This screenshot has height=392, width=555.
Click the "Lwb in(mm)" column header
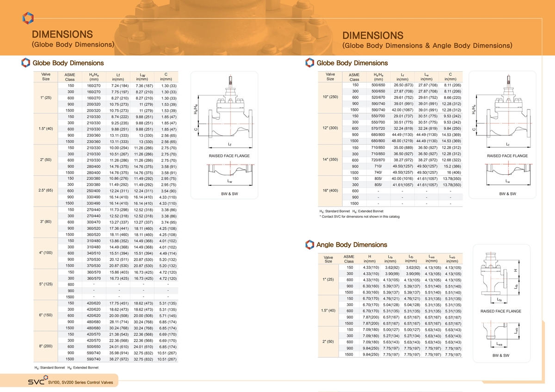(452, 259)
